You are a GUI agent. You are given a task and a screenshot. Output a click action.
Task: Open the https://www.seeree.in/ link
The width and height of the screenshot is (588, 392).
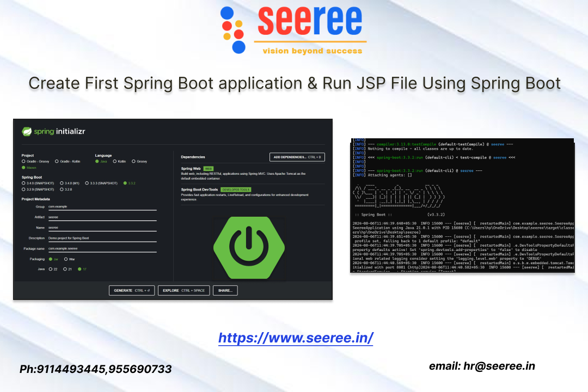(296, 338)
